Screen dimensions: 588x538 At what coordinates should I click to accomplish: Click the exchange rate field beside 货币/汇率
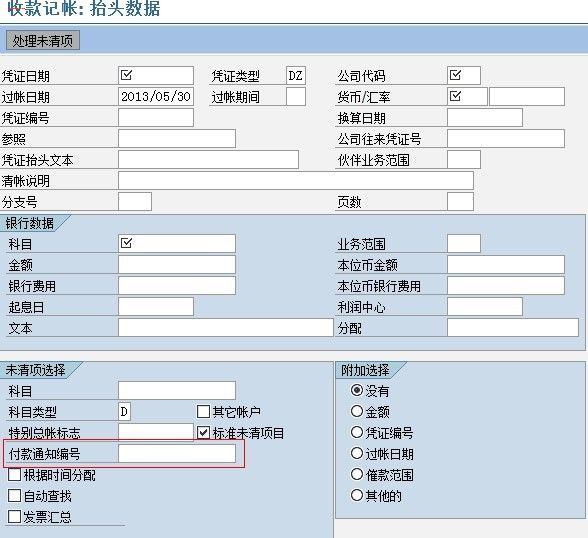[x=527, y=96]
